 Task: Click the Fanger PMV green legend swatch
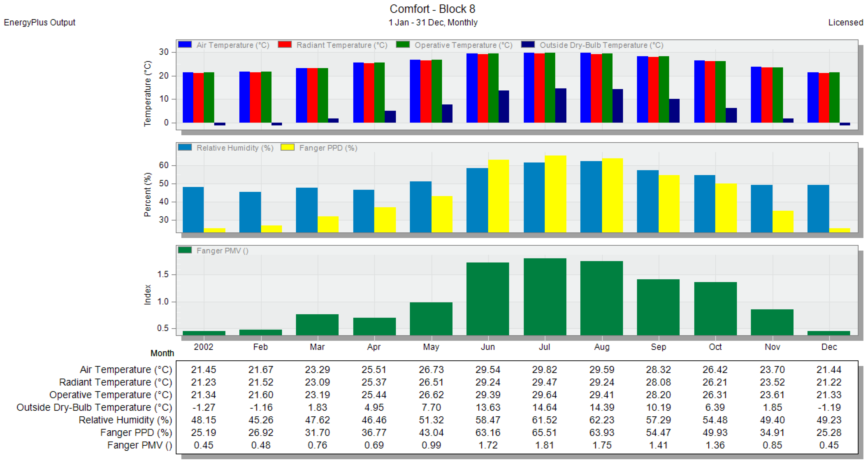[185, 250]
